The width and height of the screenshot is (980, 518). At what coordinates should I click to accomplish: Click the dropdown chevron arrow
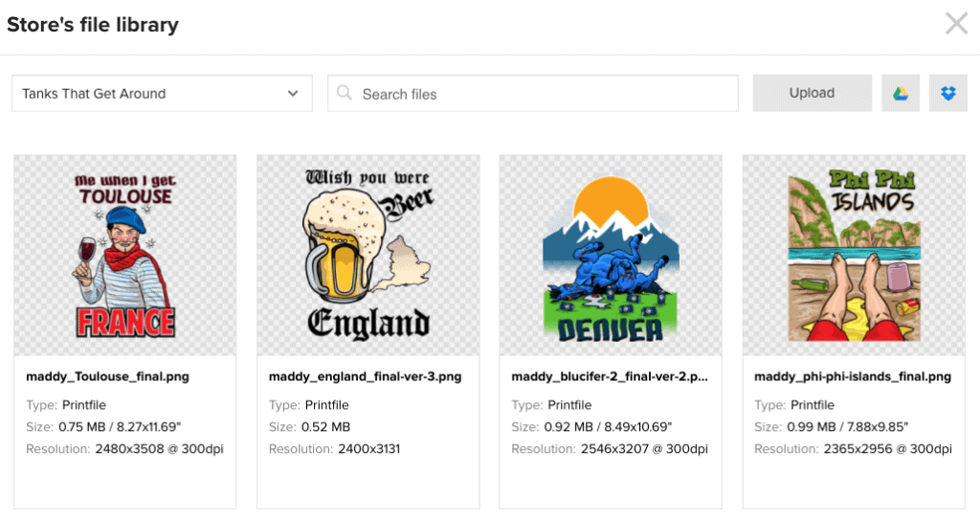(293, 94)
